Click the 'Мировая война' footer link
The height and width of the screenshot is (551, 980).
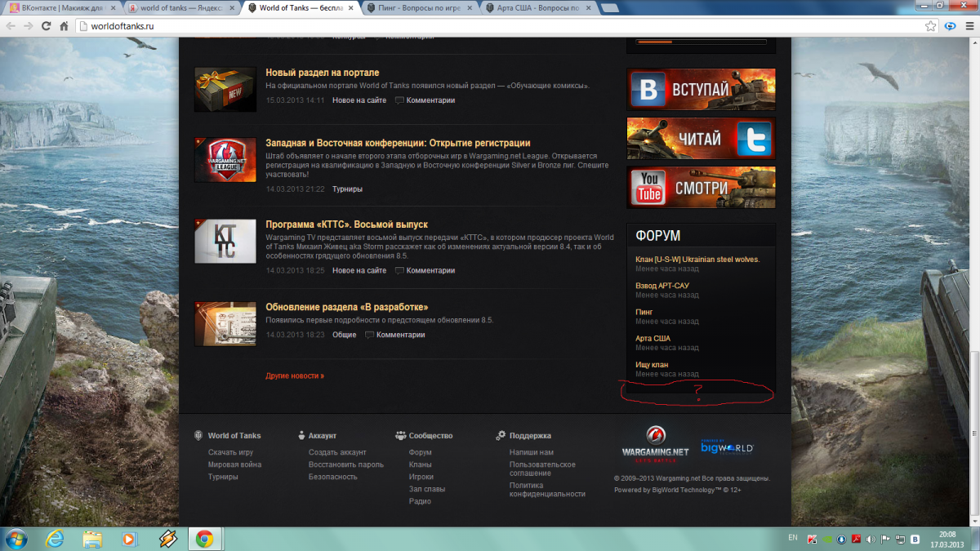(234, 464)
